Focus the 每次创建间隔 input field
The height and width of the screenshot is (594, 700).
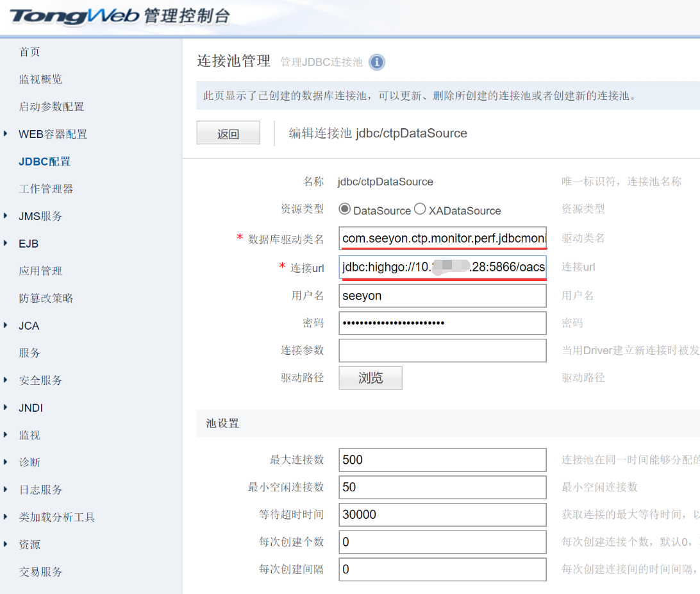tap(442, 570)
